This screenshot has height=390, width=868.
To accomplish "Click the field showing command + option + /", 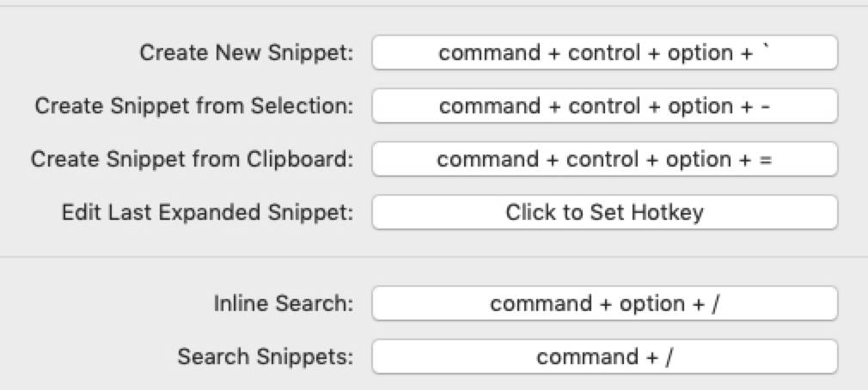I will tap(604, 303).
